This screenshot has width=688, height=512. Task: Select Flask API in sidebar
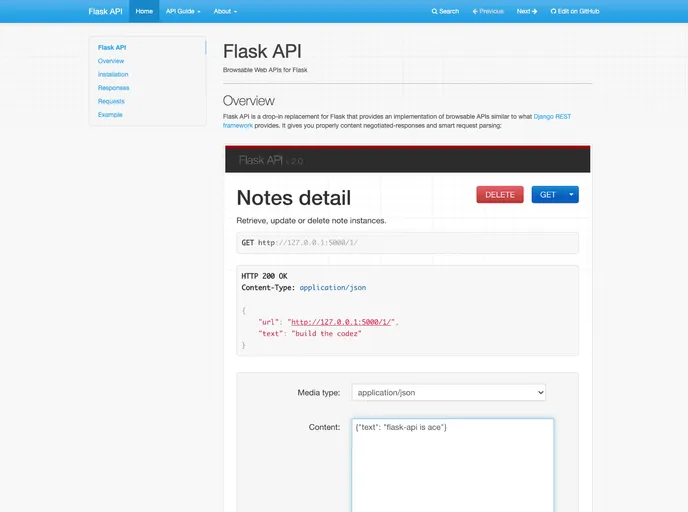(x=112, y=47)
